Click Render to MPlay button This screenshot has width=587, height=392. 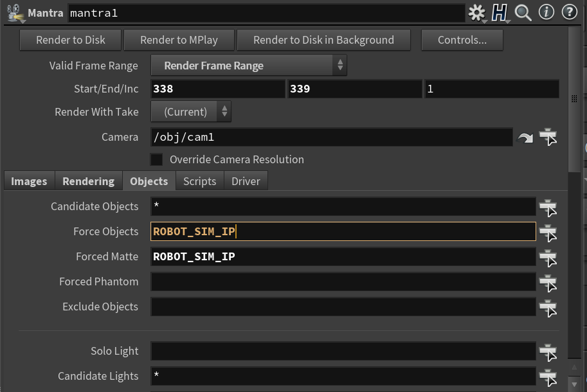(x=179, y=40)
